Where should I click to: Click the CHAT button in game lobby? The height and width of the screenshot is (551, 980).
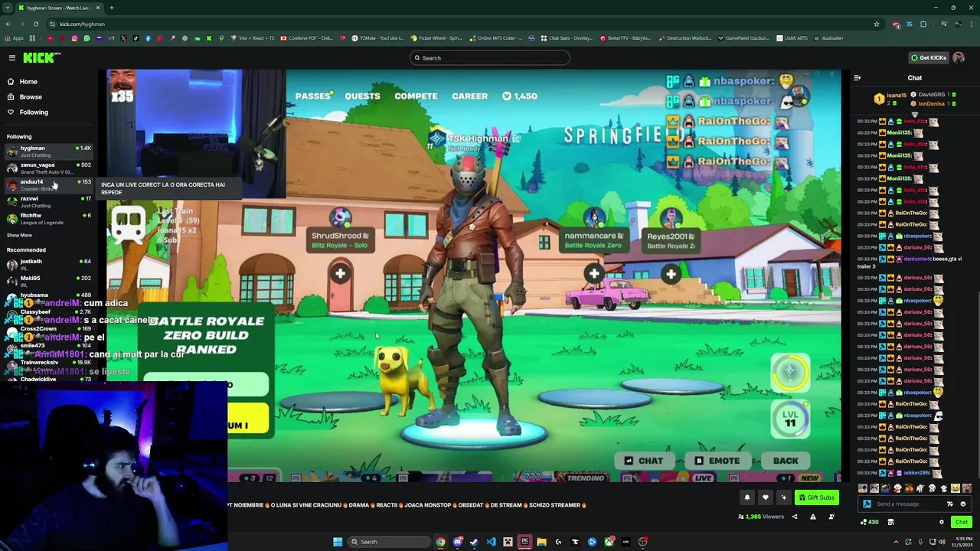(643, 461)
